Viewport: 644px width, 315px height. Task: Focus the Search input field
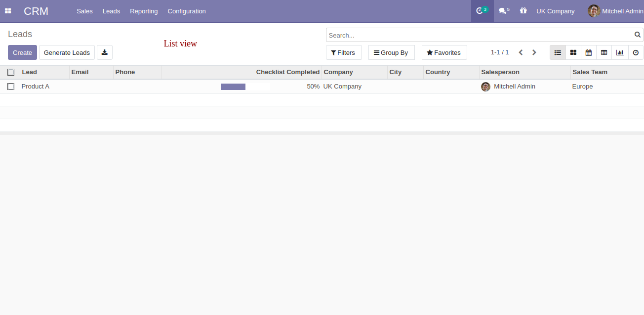[x=480, y=35]
